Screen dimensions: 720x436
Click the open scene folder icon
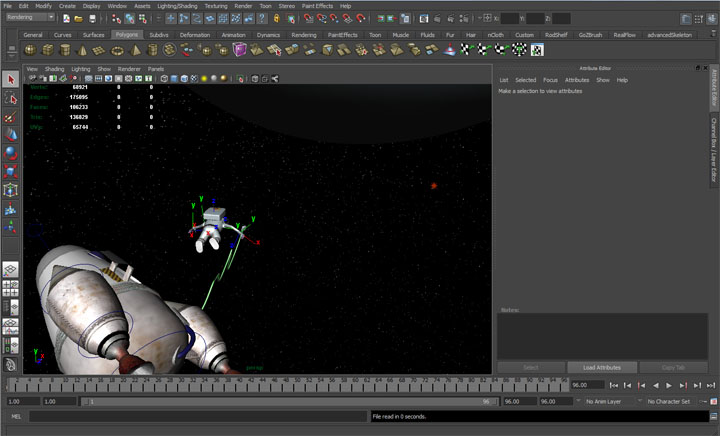coord(79,18)
